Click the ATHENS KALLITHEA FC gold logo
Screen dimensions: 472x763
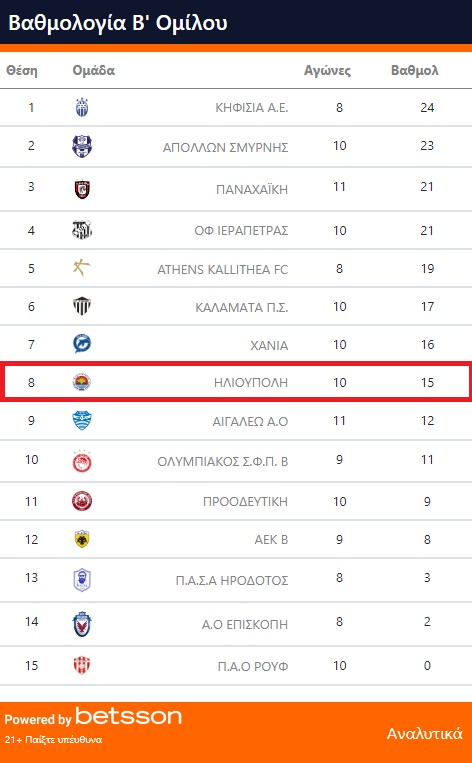(82, 268)
